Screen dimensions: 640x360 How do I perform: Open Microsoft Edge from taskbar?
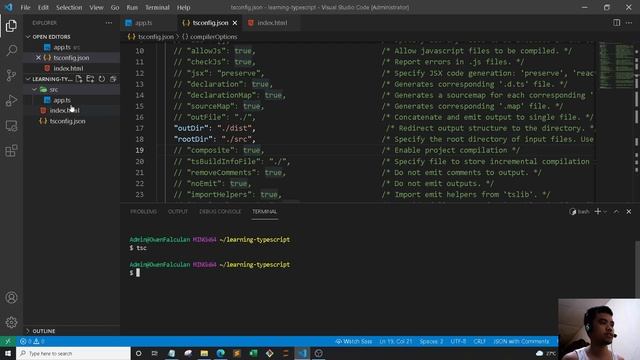pyautogui.click(x=220, y=353)
